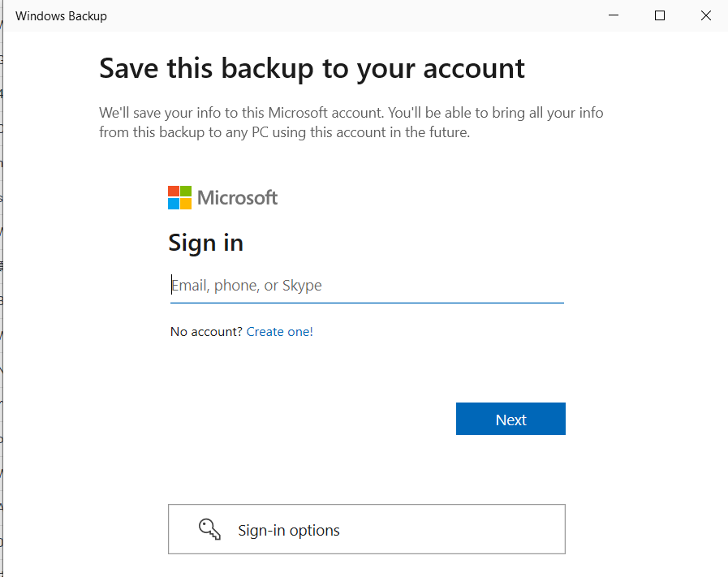This screenshot has width=728, height=577.
Task: Click the Sign-in options label text
Action: click(x=289, y=530)
